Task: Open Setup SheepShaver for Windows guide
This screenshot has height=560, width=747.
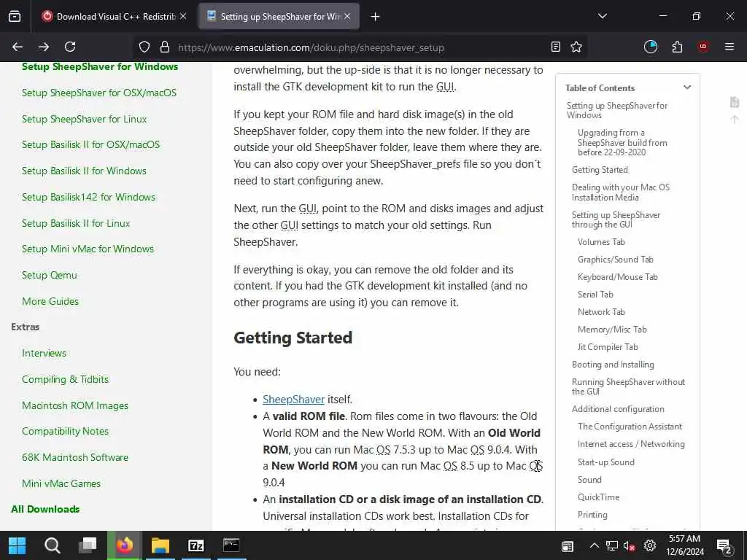Action: (x=100, y=66)
